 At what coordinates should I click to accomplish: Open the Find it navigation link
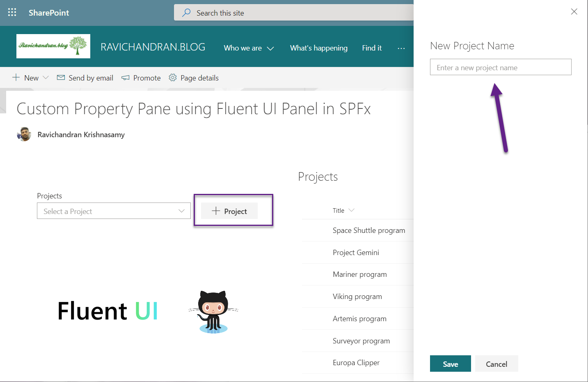pos(372,48)
